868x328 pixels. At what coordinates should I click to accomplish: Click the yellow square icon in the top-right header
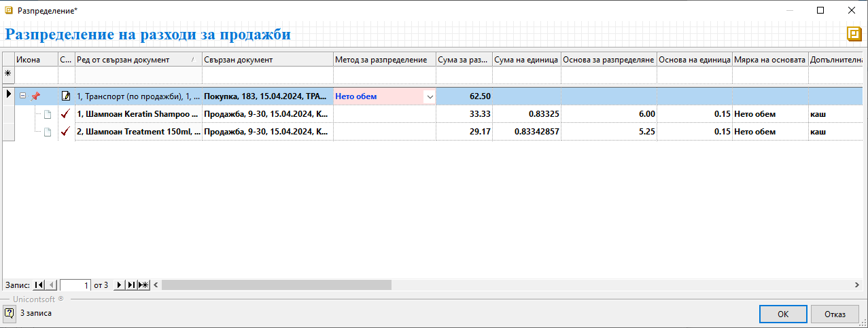tap(853, 34)
